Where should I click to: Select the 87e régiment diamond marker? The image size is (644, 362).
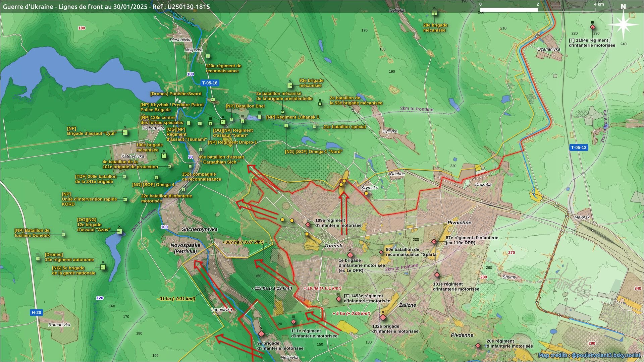pyautogui.click(x=434, y=241)
